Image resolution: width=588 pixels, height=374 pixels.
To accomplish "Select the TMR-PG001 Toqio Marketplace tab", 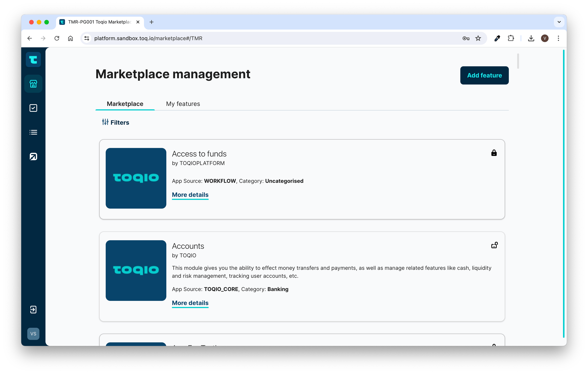I will [x=100, y=22].
